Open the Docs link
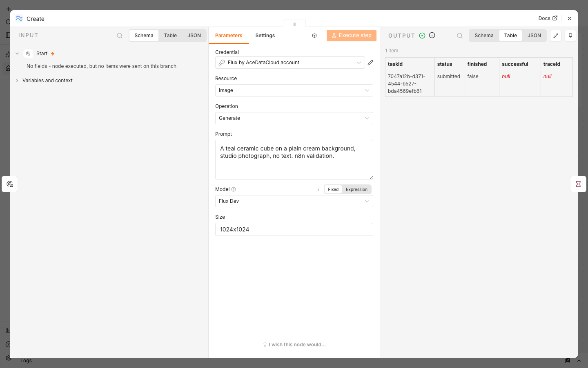588x368 pixels. (548, 18)
